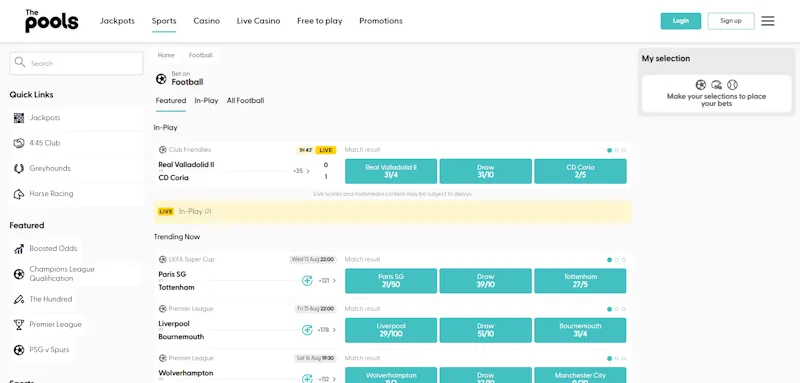
Task: Bet on Draw 51/10 in Liverpool match
Action: point(486,330)
